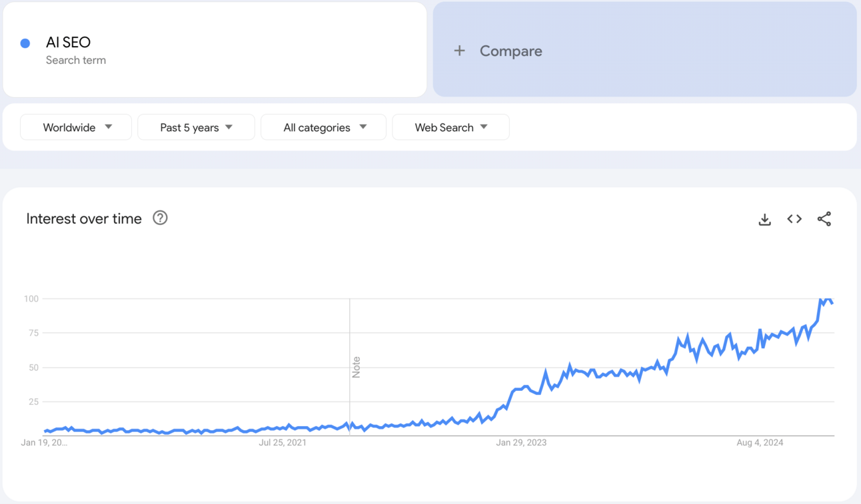This screenshot has height=504, width=861.
Task: Click the Interest over time heading
Action: 84,218
